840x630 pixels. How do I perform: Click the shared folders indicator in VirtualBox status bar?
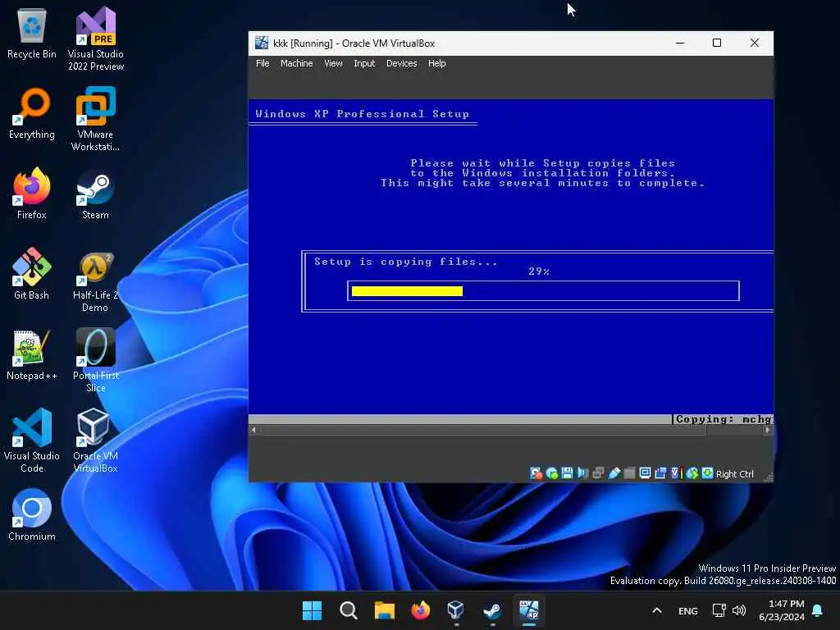click(x=629, y=473)
